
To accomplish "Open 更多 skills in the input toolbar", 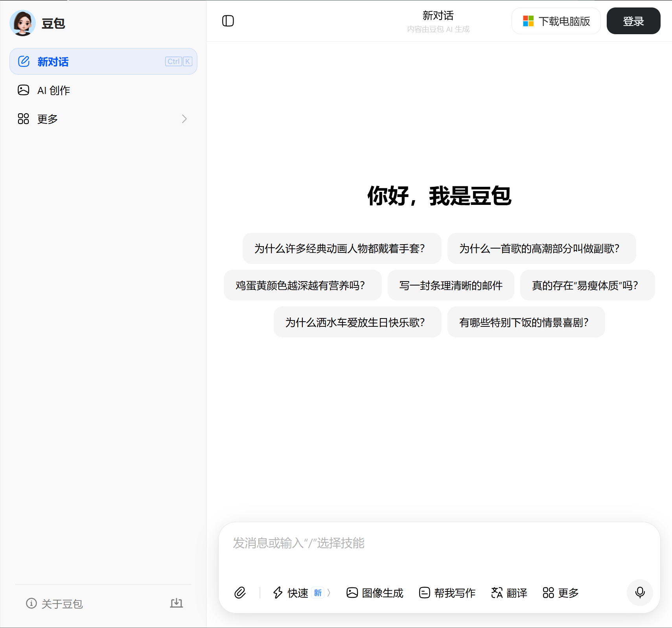I will click(561, 593).
